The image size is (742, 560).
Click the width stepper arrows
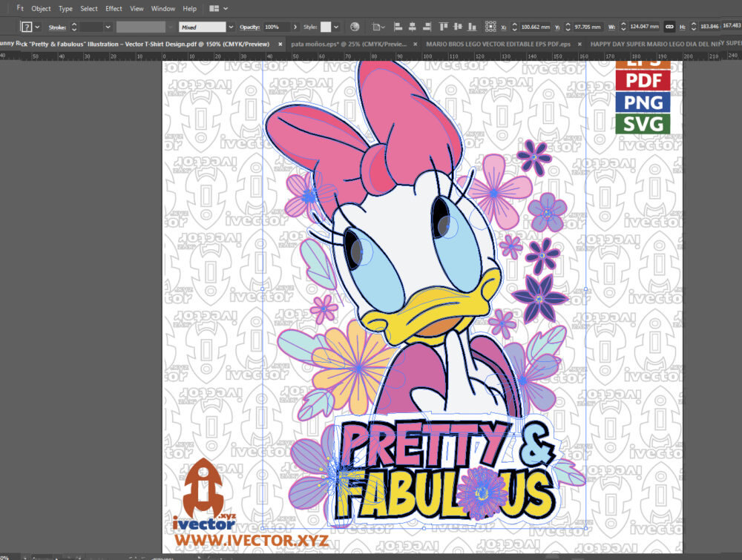pyautogui.click(x=623, y=27)
